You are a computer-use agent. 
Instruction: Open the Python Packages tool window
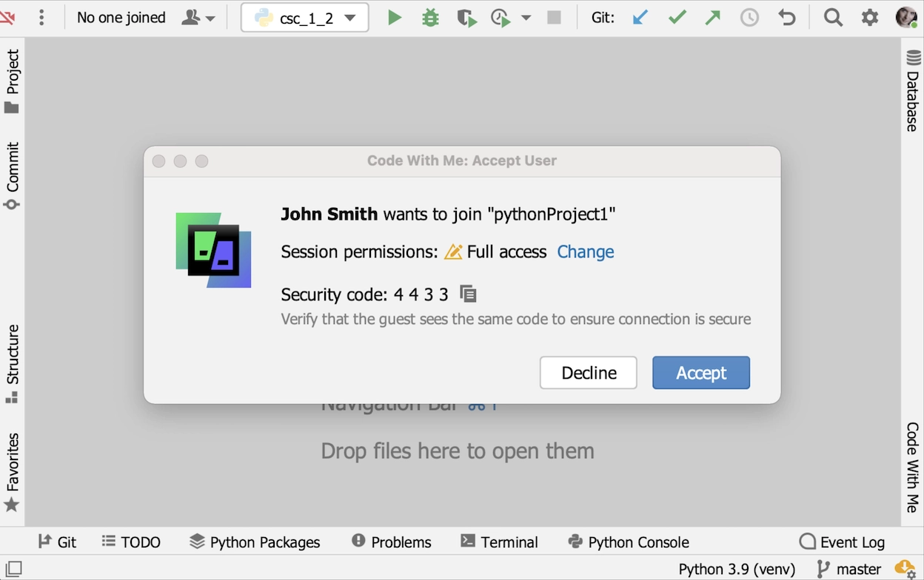coord(255,542)
